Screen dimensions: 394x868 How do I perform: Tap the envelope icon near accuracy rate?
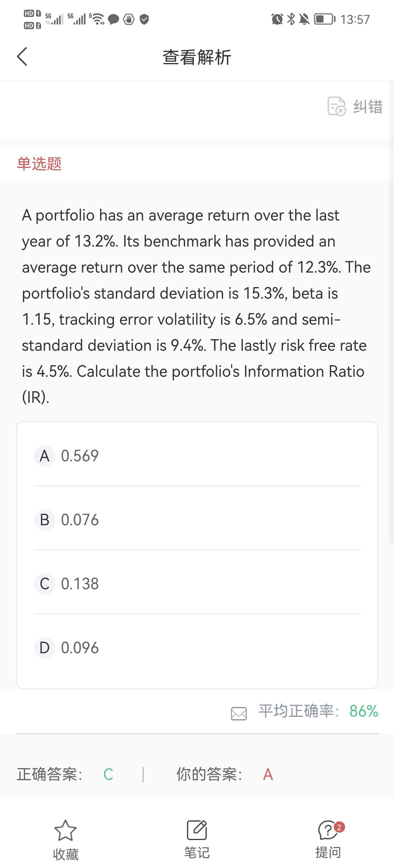point(239,713)
